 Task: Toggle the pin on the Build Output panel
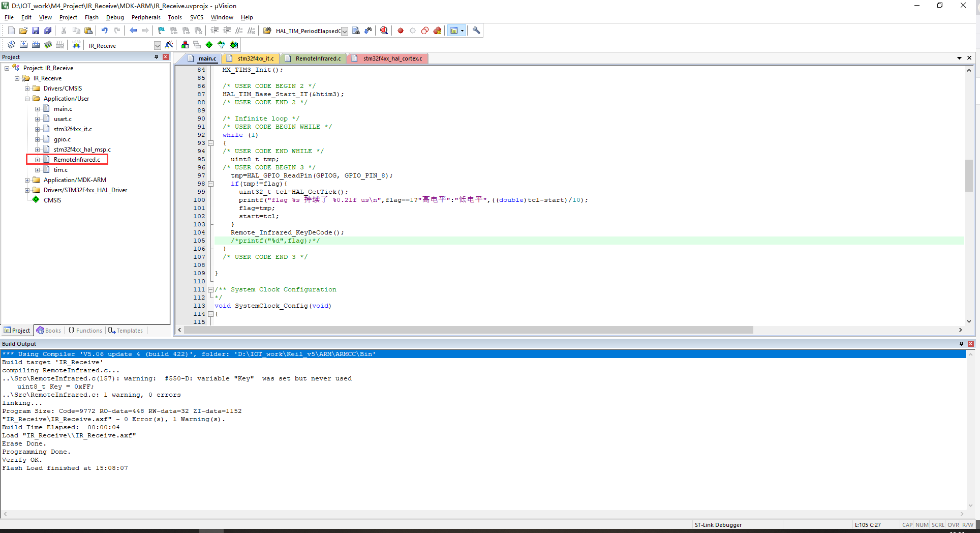pyautogui.click(x=961, y=344)
